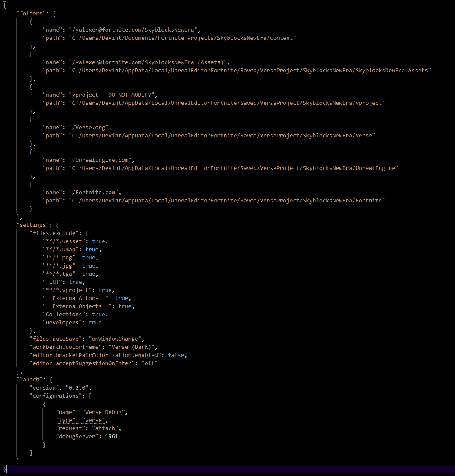Click the "Verse Debug" name value
The height and width of the screenshot is (476, 455).
(104, 412)
